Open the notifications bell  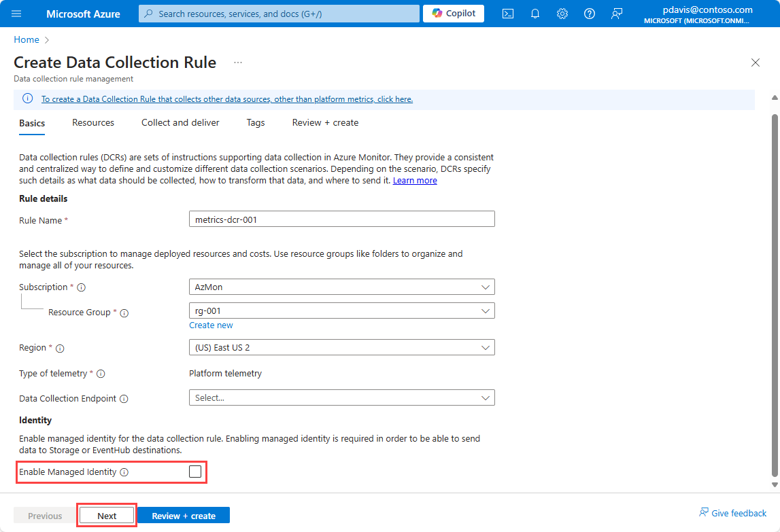click(x=535, y=14)
